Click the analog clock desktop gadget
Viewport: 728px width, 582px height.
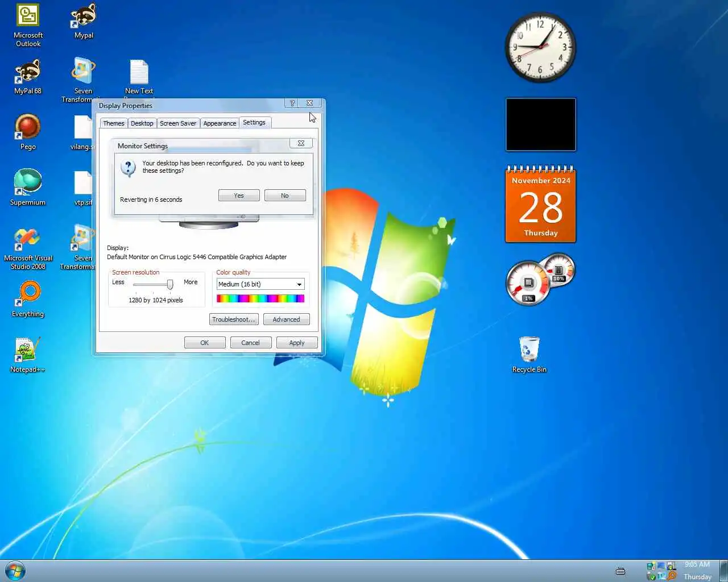click(x=540, y=47)
